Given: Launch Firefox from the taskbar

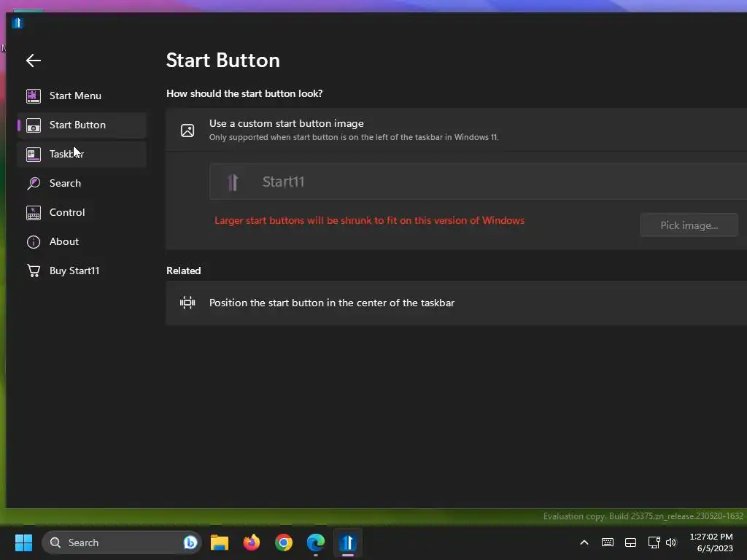Looking at the screenshot, I should (252, 542).
